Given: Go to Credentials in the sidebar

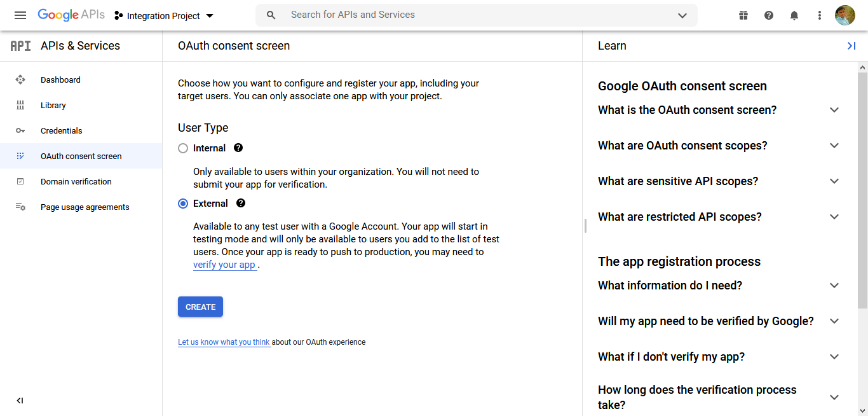Looking at the screenshot, I should click(x=62, y=130).
